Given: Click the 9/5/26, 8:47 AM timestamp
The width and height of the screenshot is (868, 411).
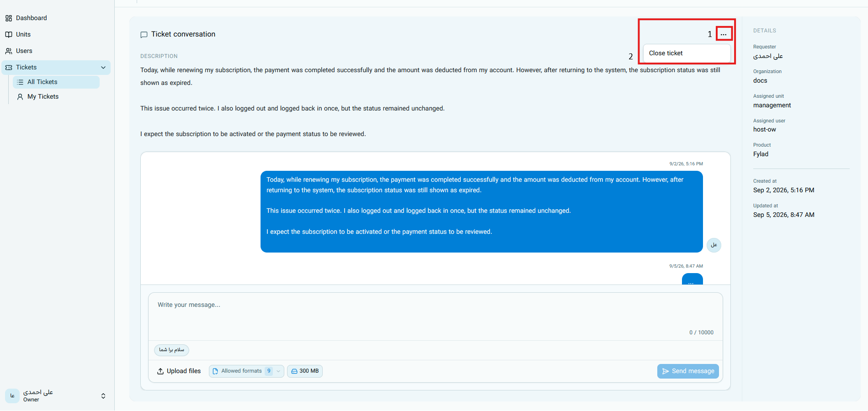Looking at the screenshot, I should pos(686,266).
